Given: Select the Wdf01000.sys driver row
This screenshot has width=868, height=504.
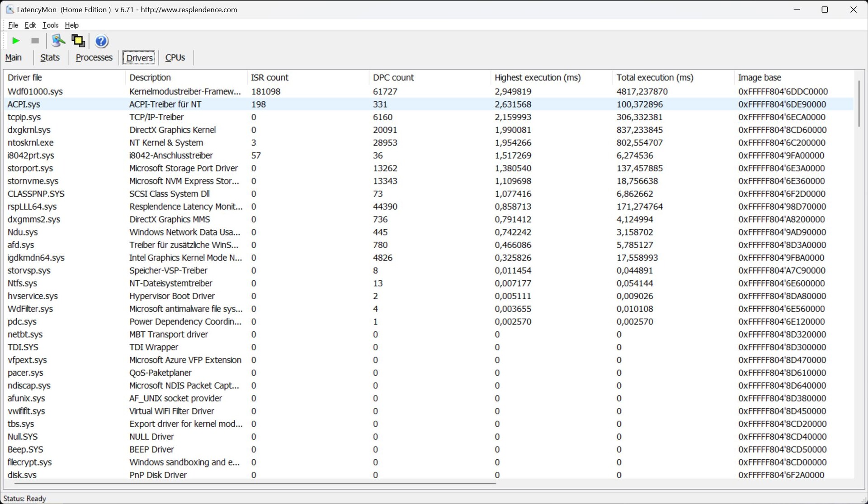Looking at the screenshot, I should (35, 92).
